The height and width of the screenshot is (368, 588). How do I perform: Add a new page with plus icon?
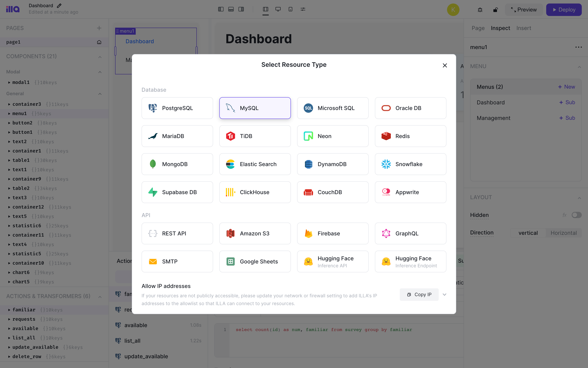99,28
